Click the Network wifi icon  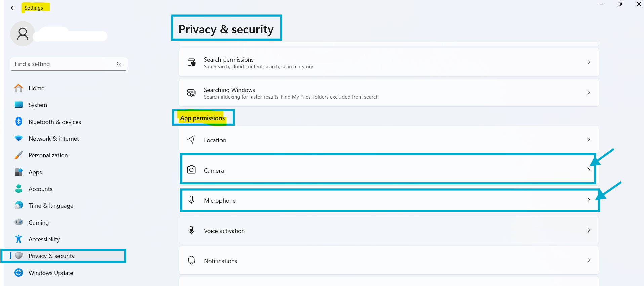[x=19, y=138]
